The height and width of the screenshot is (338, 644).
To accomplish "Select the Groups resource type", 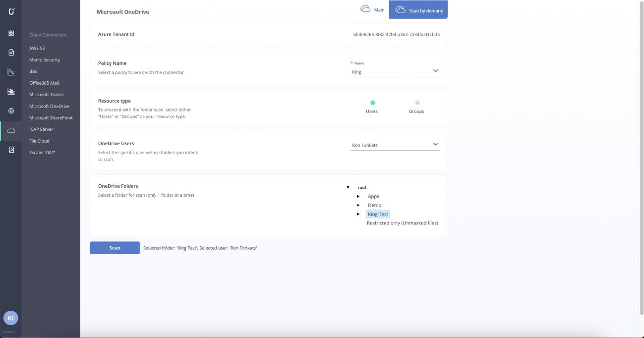I will click(x=417, y=103).
